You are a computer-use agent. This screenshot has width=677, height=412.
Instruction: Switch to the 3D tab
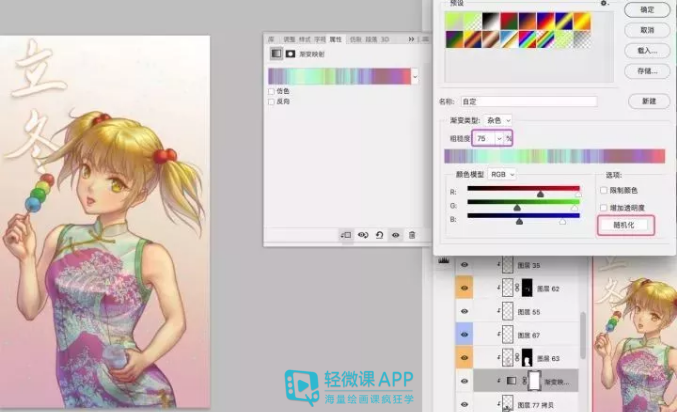click(x=385, y=39)
